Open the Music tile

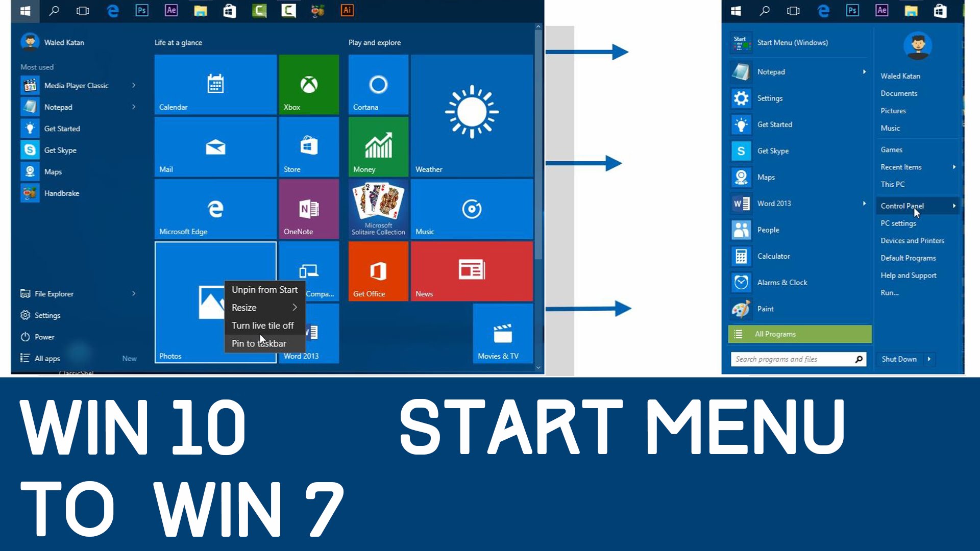point(471,209)
